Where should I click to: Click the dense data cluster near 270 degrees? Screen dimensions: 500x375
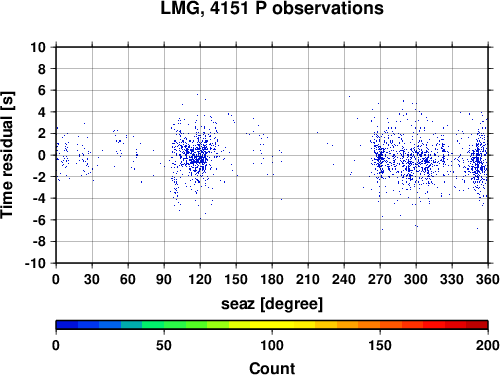pyautogui.click(x=380, y=158)
